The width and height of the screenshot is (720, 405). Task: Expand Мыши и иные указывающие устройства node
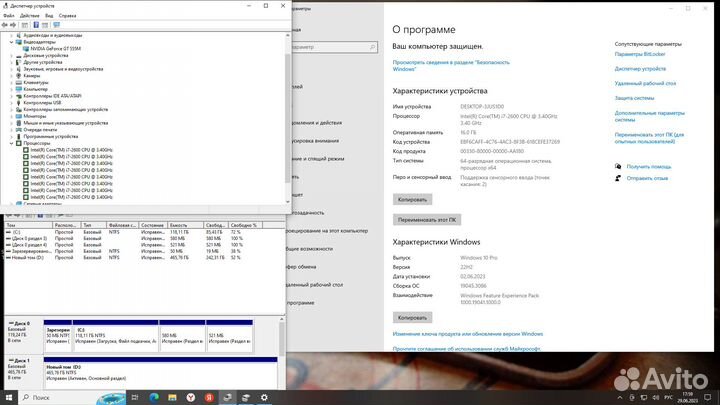click(11, 124)
